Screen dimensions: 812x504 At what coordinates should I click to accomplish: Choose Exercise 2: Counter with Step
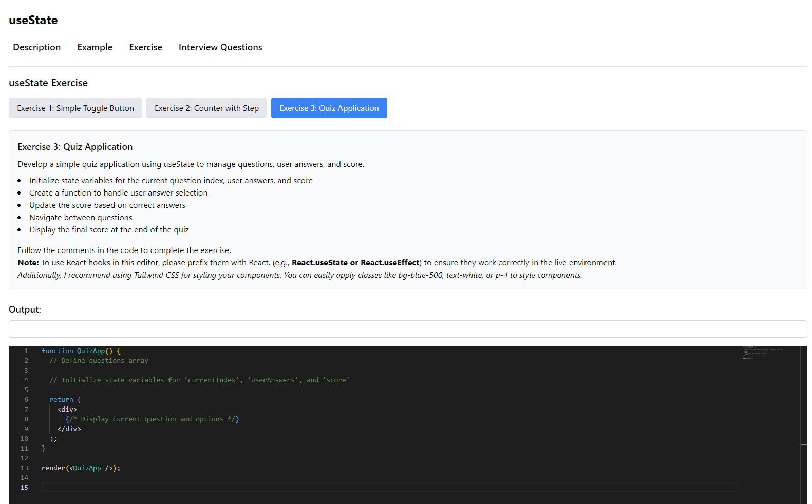point(206,108)
